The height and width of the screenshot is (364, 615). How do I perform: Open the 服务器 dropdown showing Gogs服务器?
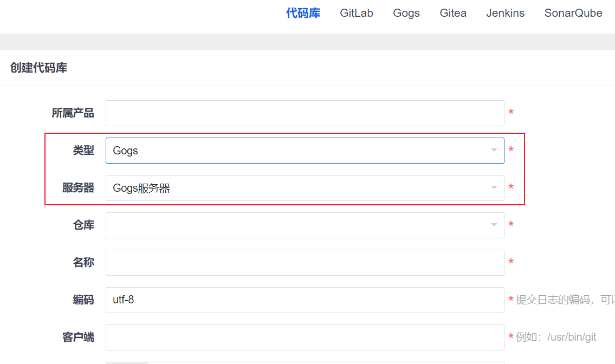pyautogui.click(x=305, y=188)
